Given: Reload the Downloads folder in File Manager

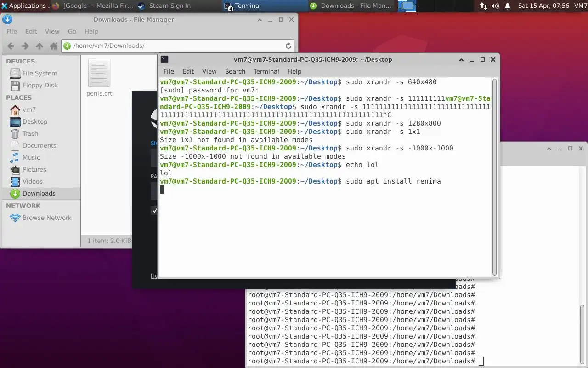Looking at the screenshot, I should click(288, 46).
